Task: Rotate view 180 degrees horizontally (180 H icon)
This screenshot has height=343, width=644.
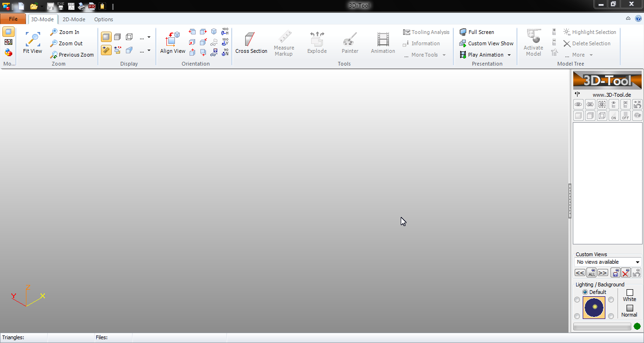Action: [225, 32]
